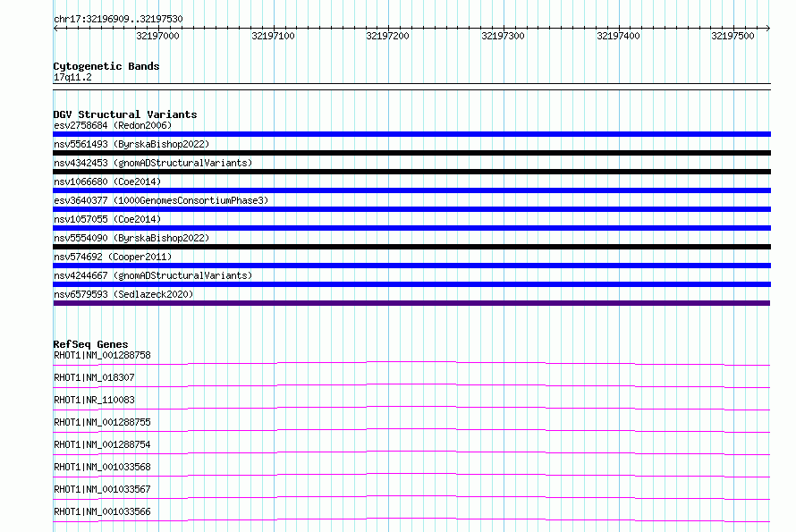Select transcript RHOT1|NM_001288758 label
The image size is (796, 532).
[x=102, y=355]
